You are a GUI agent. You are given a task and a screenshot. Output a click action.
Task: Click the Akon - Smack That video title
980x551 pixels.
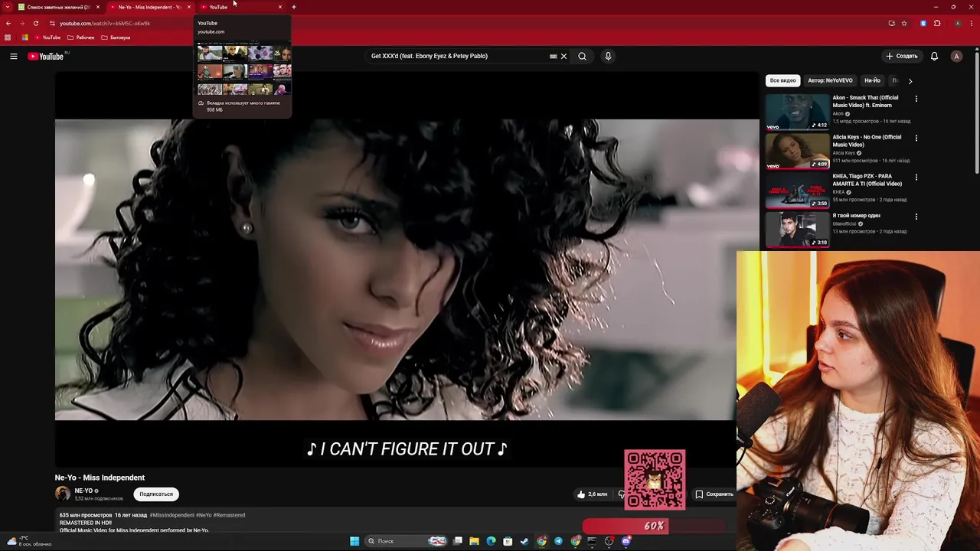[866, 101]
